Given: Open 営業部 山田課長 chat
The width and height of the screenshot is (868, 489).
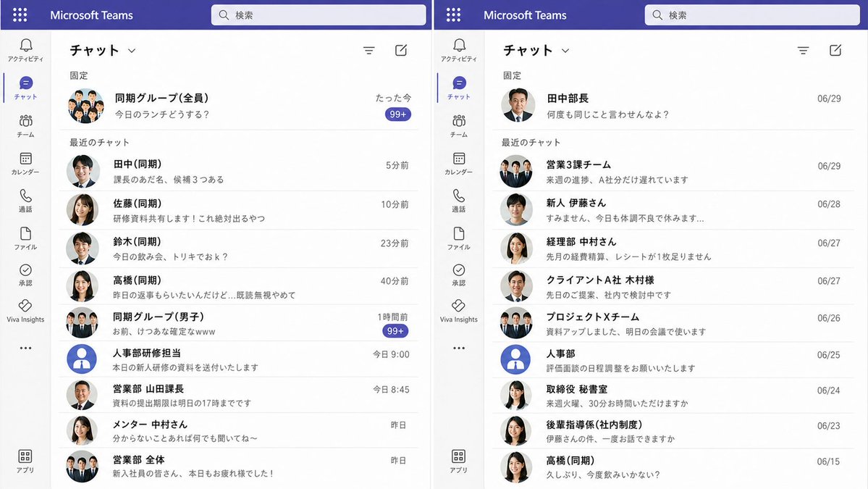Looking at the screenshot, I should click(239, 396).
